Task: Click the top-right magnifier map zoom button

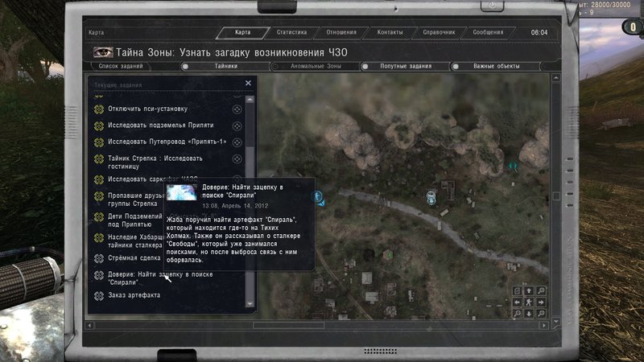Action: (540, 290)
